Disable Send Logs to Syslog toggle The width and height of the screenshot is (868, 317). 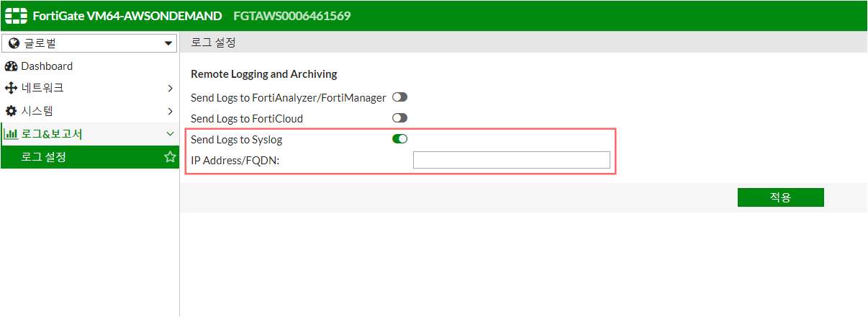pyautogui.click(x=399, y=139)
